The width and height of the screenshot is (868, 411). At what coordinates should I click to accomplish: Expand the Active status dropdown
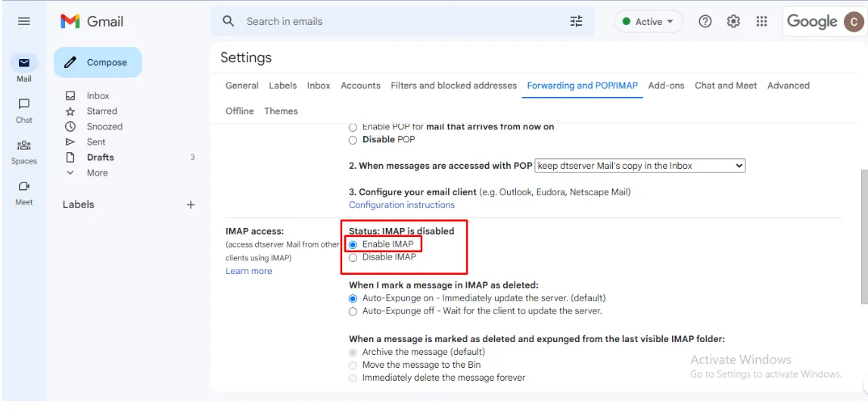[649, 21]
